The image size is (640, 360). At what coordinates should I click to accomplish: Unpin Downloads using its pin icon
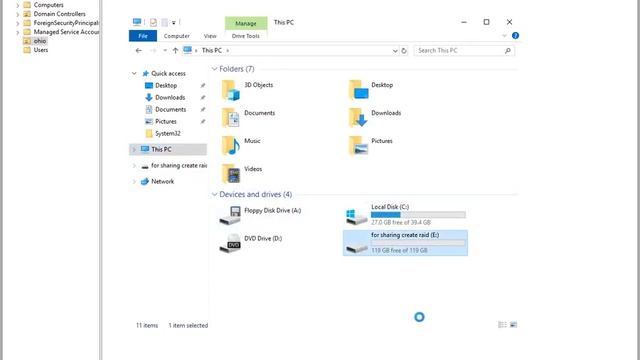tap(203, 98)
